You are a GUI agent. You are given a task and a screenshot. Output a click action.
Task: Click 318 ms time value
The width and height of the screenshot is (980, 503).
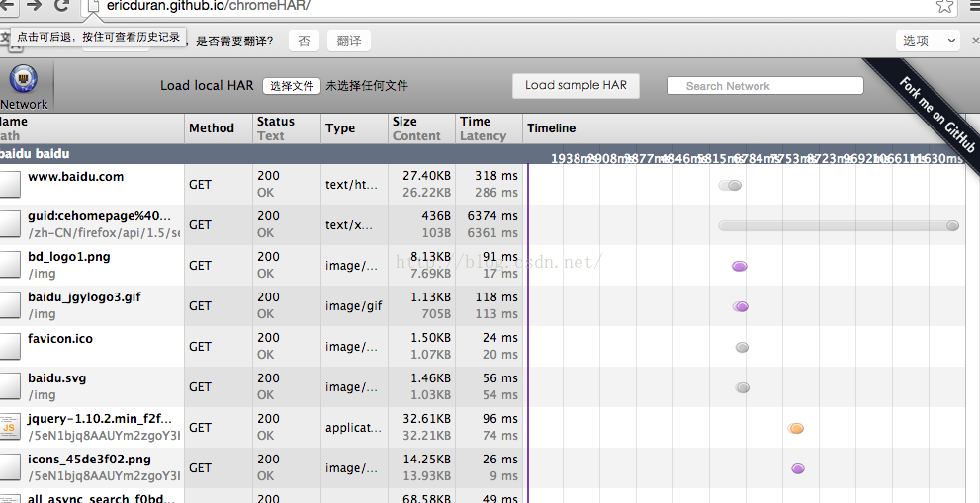[496, 176]
